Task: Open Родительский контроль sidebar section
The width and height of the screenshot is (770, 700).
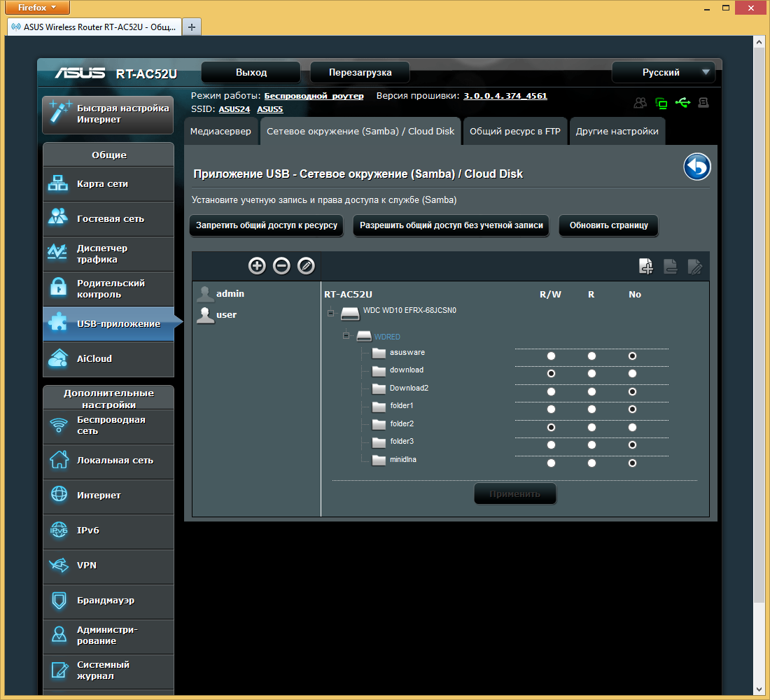Action: click(x=108, y=289)
